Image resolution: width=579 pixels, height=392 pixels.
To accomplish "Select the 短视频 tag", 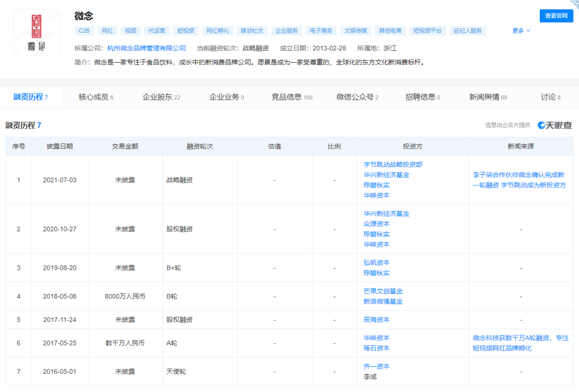I will (x=185, y=31).
